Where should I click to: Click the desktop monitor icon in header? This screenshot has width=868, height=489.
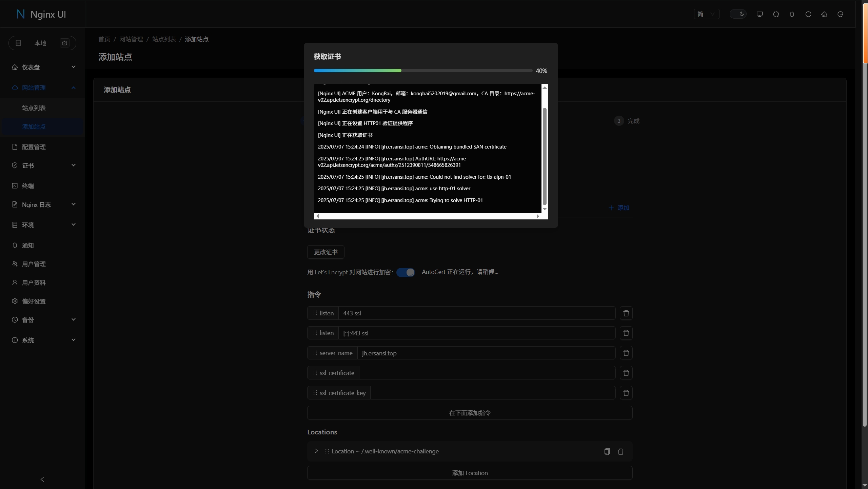759,14
